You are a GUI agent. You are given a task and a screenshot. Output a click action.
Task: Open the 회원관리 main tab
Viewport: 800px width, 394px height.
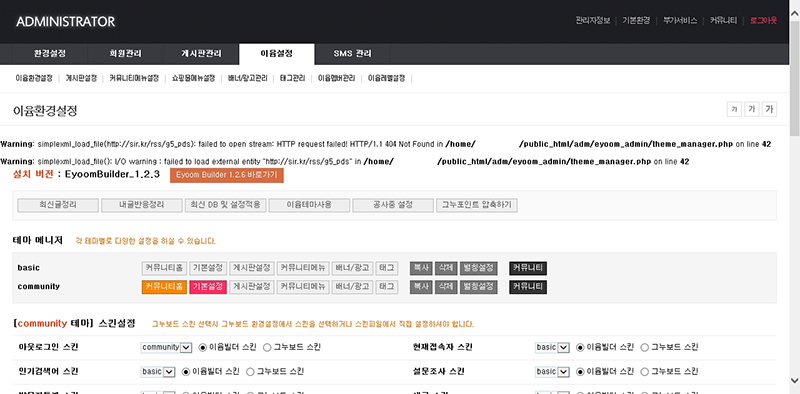(126, 54)
